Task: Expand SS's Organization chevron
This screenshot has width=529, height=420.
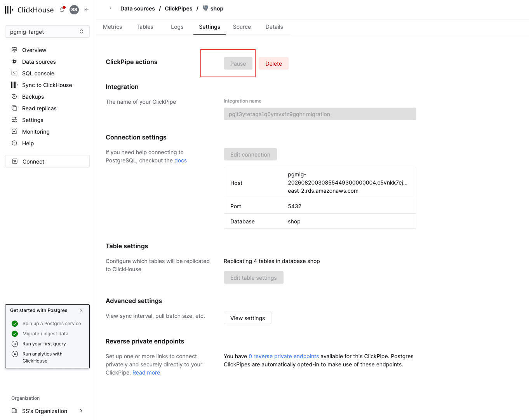Action: 81,411
